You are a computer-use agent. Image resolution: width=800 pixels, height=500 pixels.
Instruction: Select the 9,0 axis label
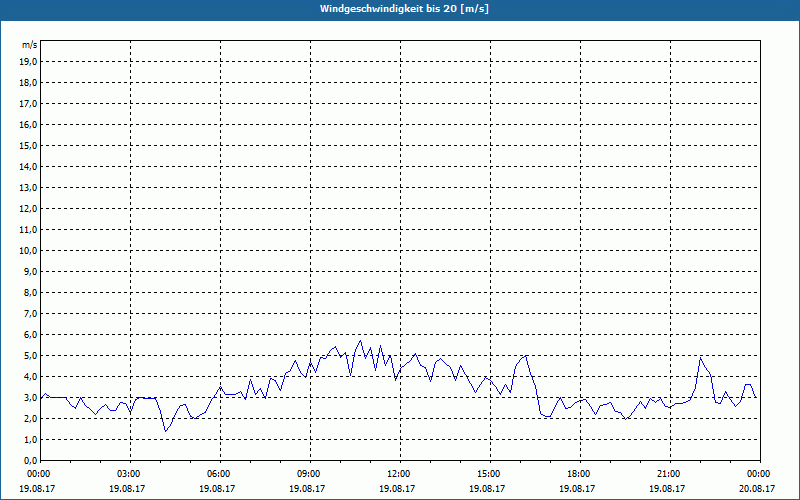pos(30,271)
